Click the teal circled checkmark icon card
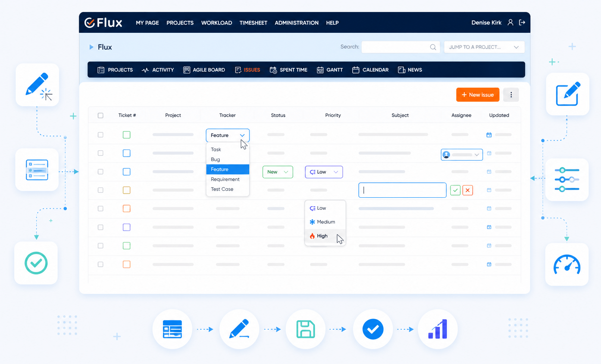 pyautogui.click(x=36, y=263)
